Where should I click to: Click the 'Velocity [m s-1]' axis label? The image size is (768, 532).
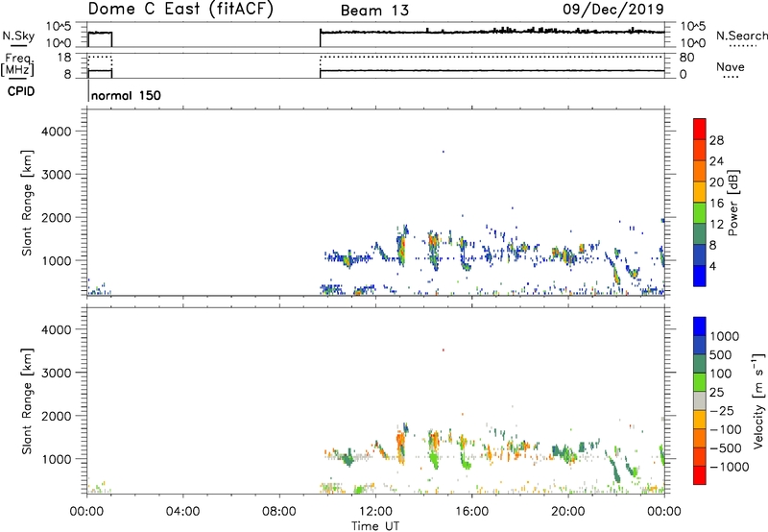[758, 400]
